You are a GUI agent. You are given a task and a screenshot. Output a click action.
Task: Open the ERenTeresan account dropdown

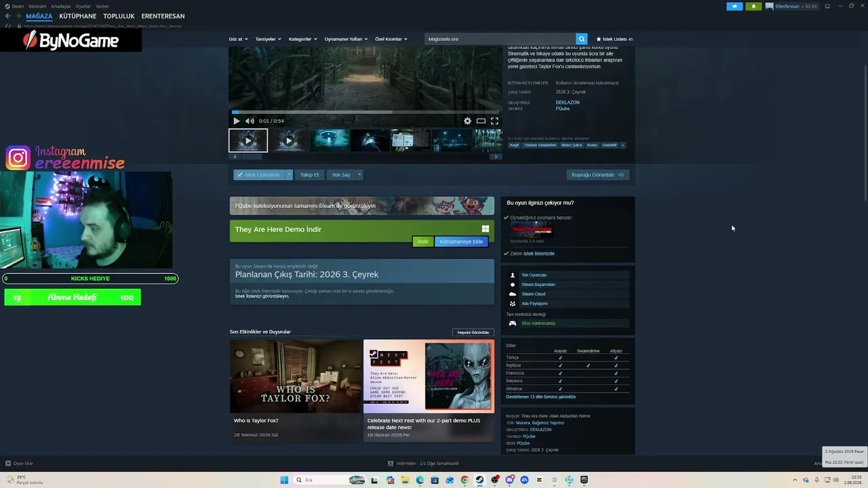tap(791, 6)
